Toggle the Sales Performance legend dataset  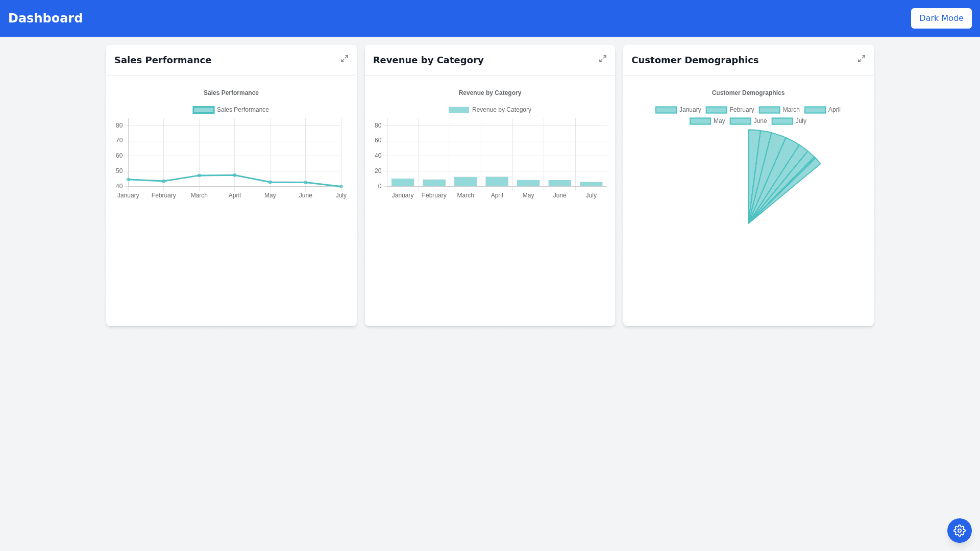204,110
